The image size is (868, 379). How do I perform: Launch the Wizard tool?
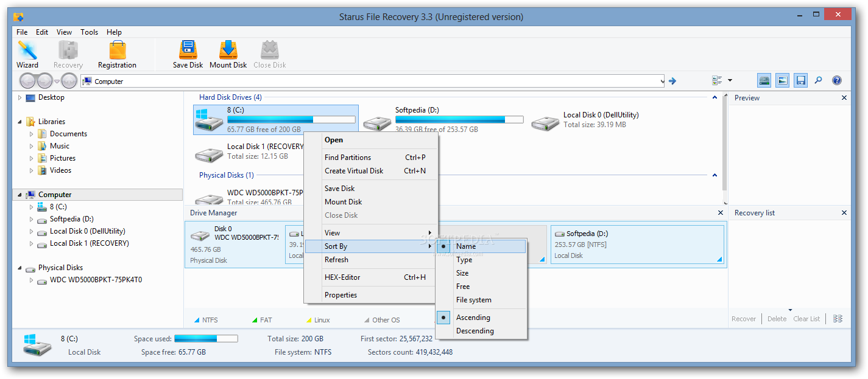[27, 54]
